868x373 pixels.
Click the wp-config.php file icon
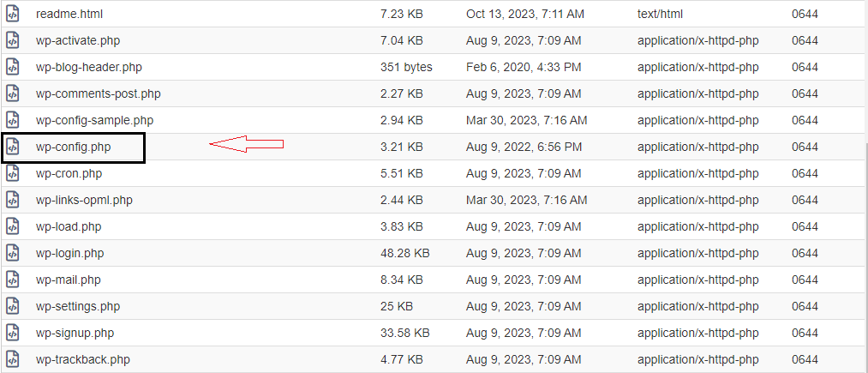(x=12, y=147)
